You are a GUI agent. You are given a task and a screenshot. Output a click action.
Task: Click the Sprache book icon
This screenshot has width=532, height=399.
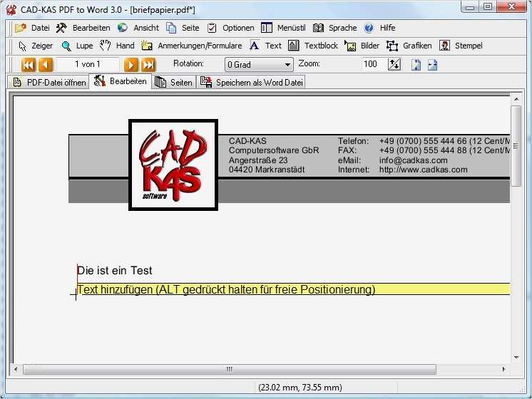tap(318, 28)
